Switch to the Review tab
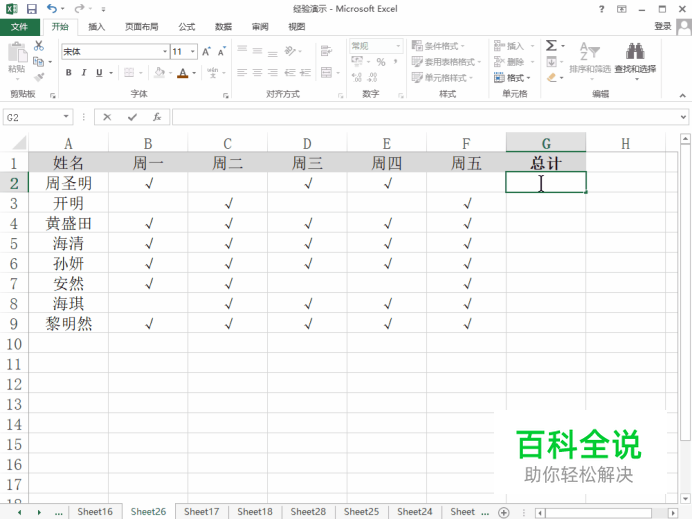Viewport: 692px width, 519px height. tap(260, 27)
